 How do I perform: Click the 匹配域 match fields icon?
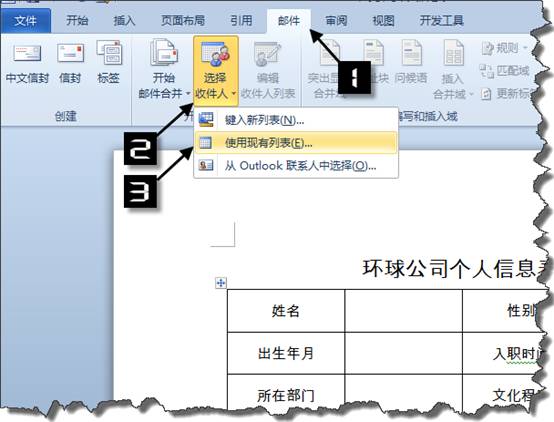[x=487, y=71]
